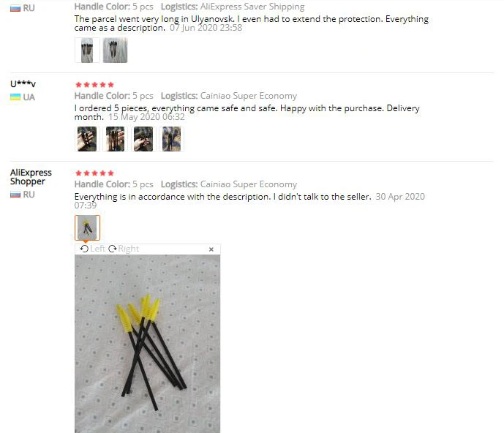The height and width of the screenshot is (433, 504).
Task: Open the first Ulyanovsk review thumbnail
Action: [87, 50]
